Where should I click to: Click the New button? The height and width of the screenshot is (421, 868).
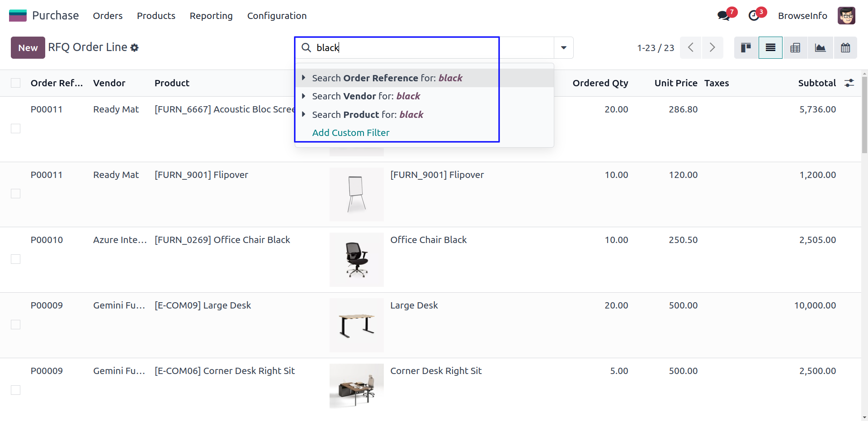[x=28, y=48]
